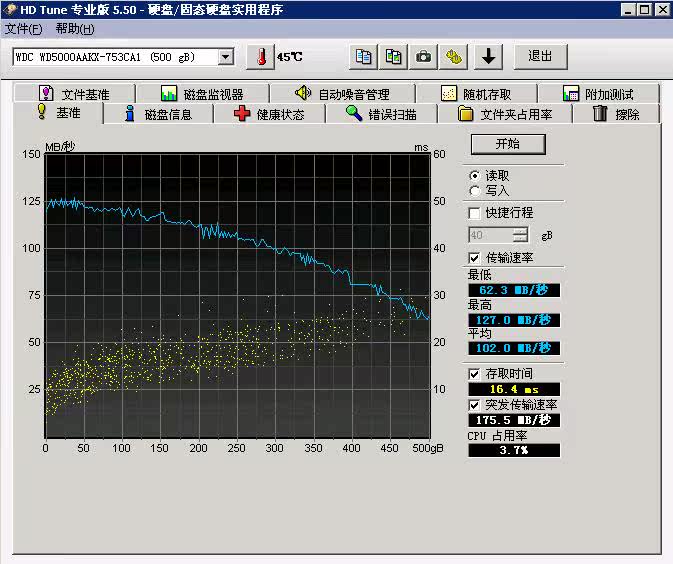Open the 擦除 erase tab
673x564 pixels.
616,115
